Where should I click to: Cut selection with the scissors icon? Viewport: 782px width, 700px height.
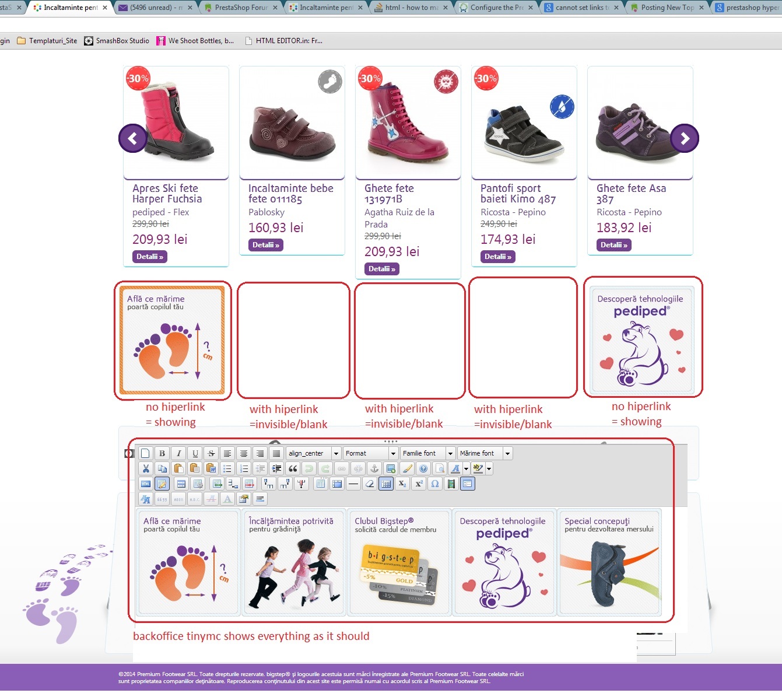tap(146, 468)
